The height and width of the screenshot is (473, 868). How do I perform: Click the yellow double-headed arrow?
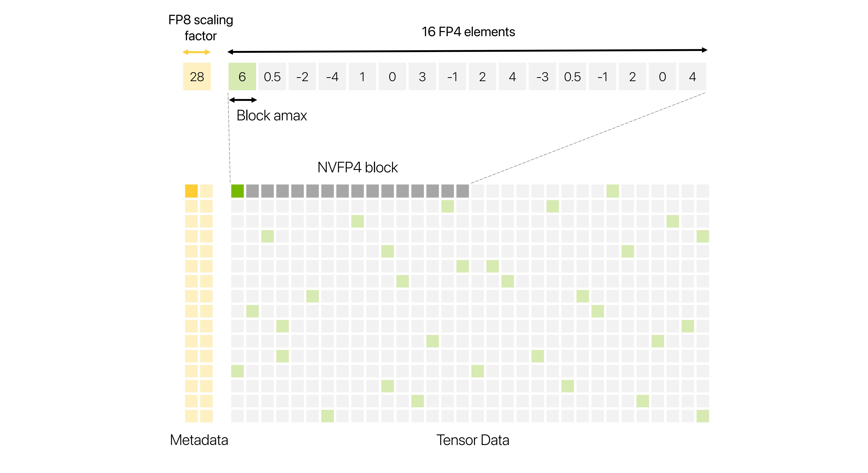point(197,52)
